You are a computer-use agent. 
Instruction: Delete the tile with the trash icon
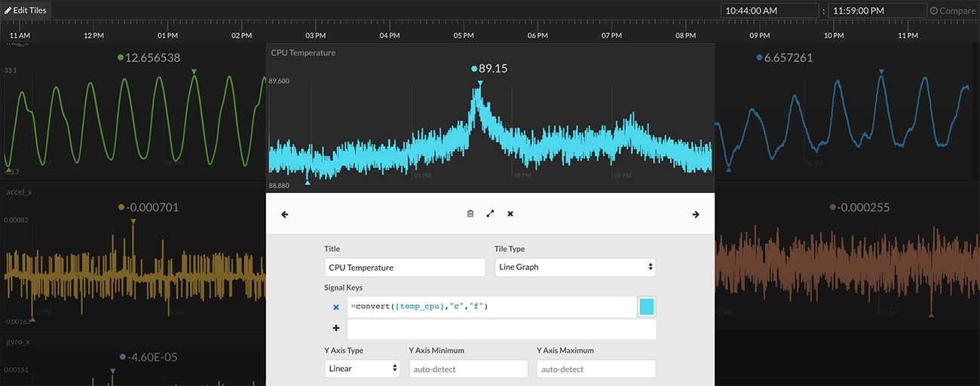click(x=470, y=214)
